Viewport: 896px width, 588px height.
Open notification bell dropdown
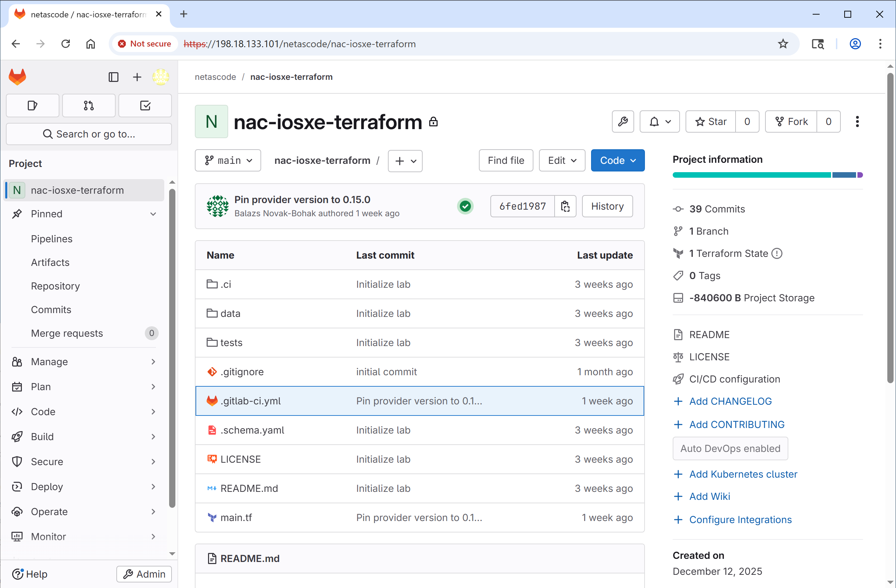click(x=659, y=121)
